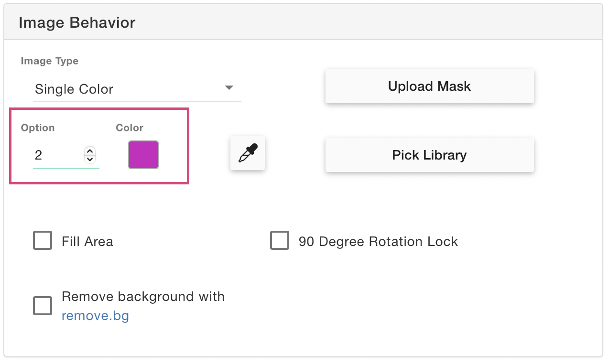
Task: Click the Fill Area label text
Action: pyautogui.click(x=87, y=241)
